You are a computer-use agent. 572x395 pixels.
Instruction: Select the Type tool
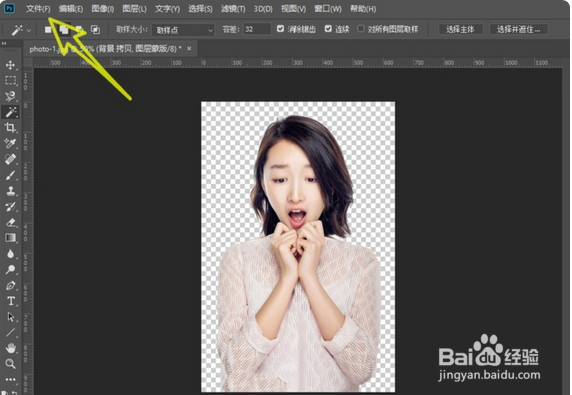coord(10,301)
